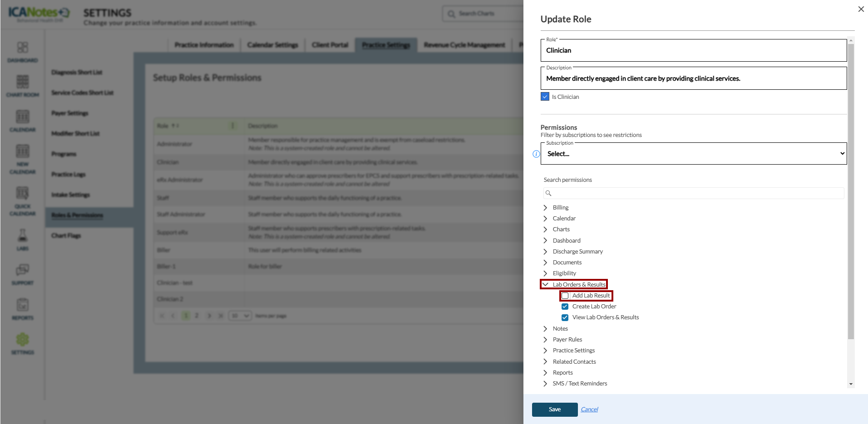Uncheck View Lab Orders & Results
The image size is (868, 424).
coord(565,317)
